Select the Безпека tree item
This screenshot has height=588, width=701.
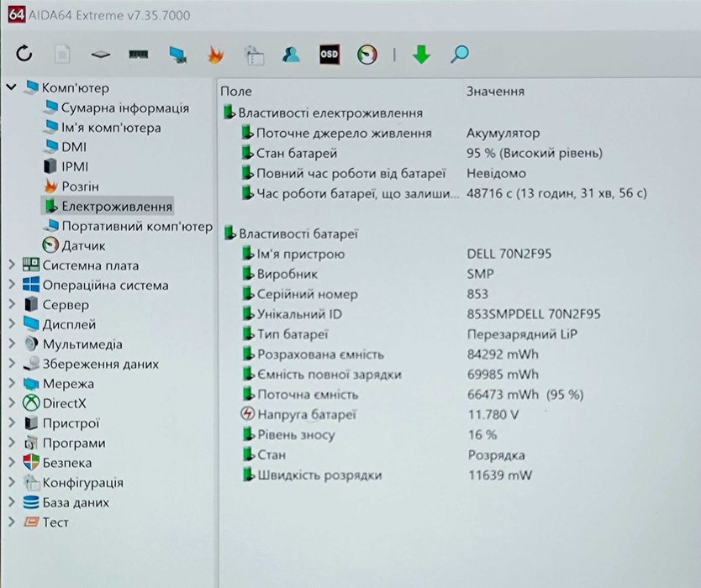[x=57, y=463]
